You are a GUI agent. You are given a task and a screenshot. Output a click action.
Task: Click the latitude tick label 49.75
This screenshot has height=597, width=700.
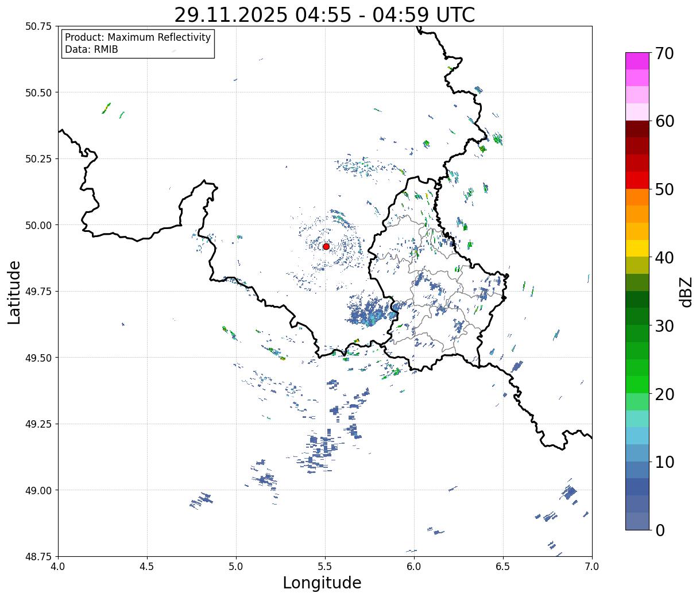[x=38, y=292]
